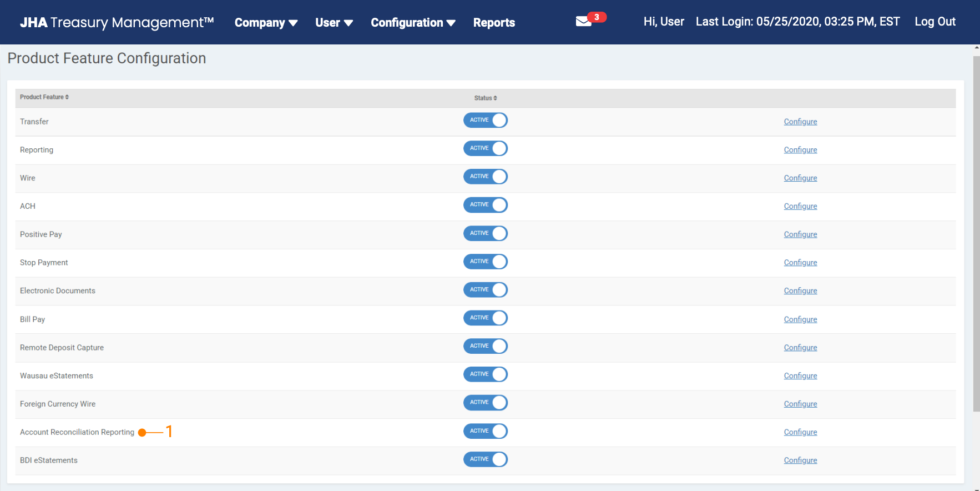Sort by Product Feature column arrow
This screenshot has width=980, height=491.
click(x=67, y=97)
